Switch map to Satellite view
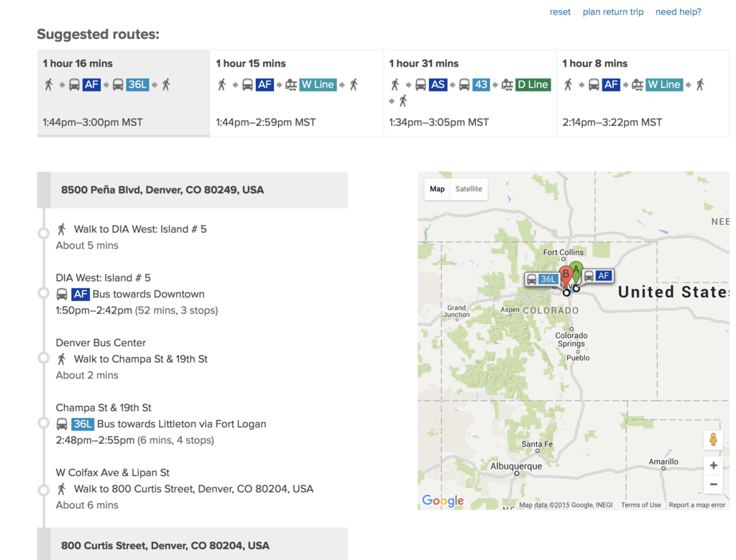The width and height of the screenshot is (736, 560). tap(469, 189)
